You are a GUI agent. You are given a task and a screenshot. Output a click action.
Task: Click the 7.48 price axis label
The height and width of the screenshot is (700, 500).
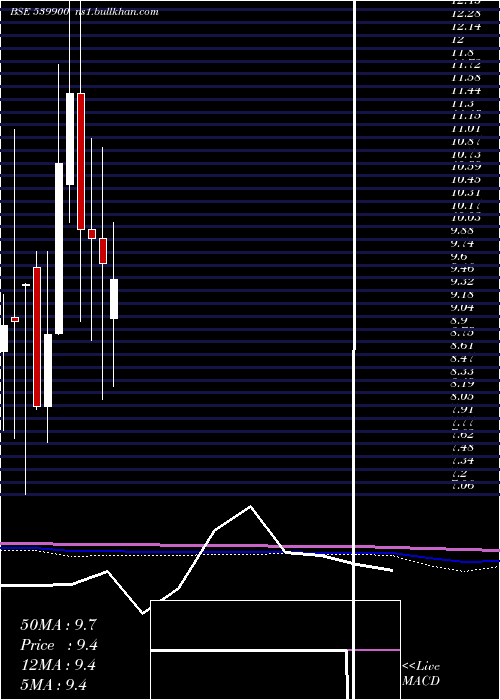coord(462,447)
